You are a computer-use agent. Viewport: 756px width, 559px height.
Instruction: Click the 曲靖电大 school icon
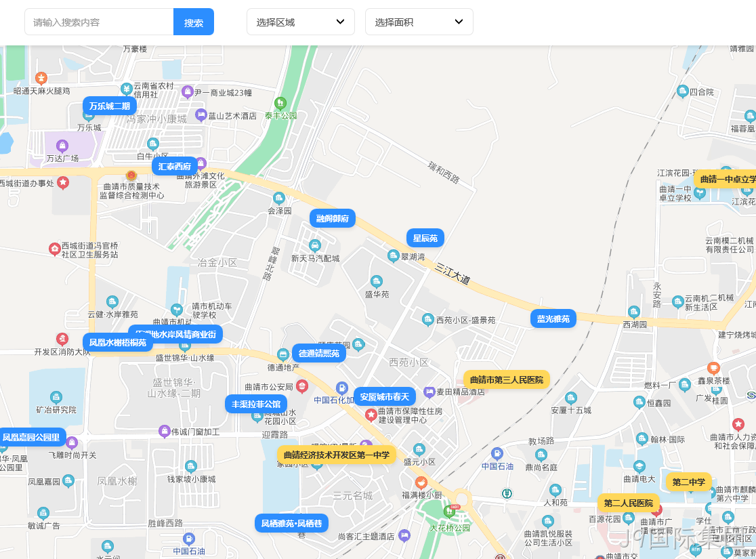pyautogui.click(x=639, y=467)
